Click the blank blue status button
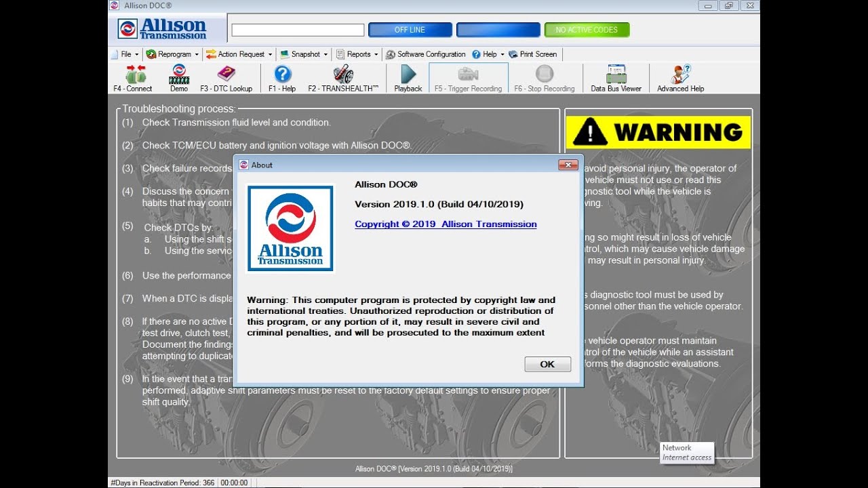This screenshot has height=488, width=868. (498, 30)
